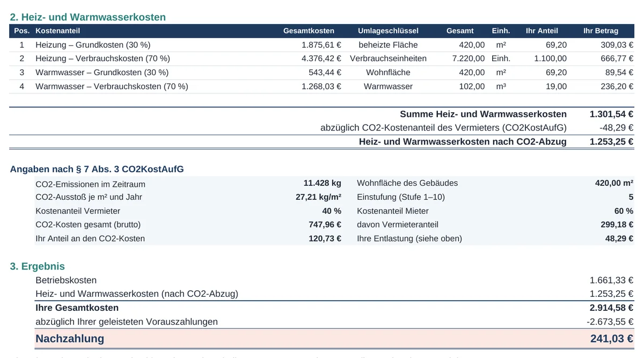Select row 'Warmwasser – Verbrauchskosten (70 %)'
The height and width of the screenshot is (358, 644).
[x=322, y=86]
